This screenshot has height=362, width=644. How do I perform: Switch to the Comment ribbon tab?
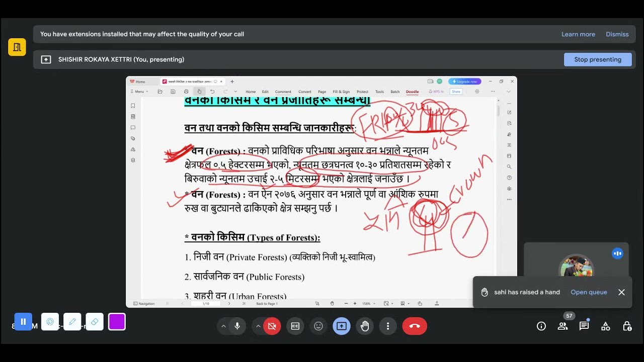point(283,92)
